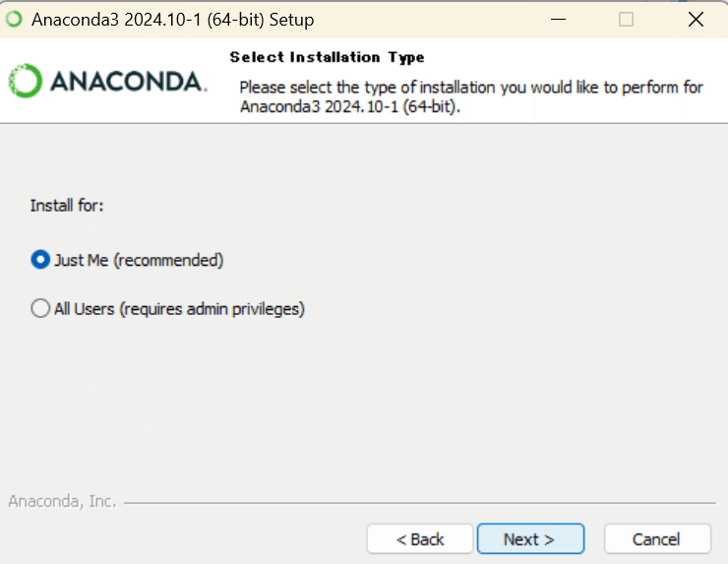Click the "Select Installation Type" heading
The height and width of the screenshot is (564, 728).
point(327,57)
